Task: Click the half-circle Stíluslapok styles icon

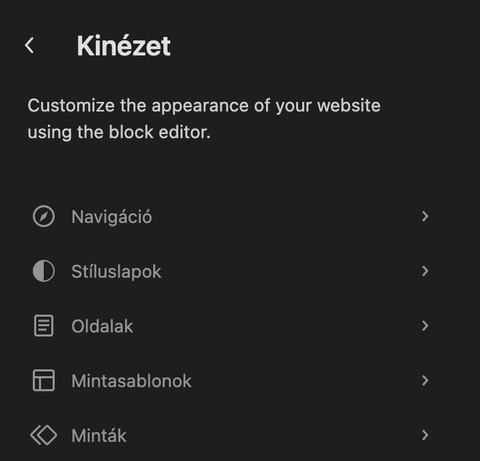Action: coord(44,271)
